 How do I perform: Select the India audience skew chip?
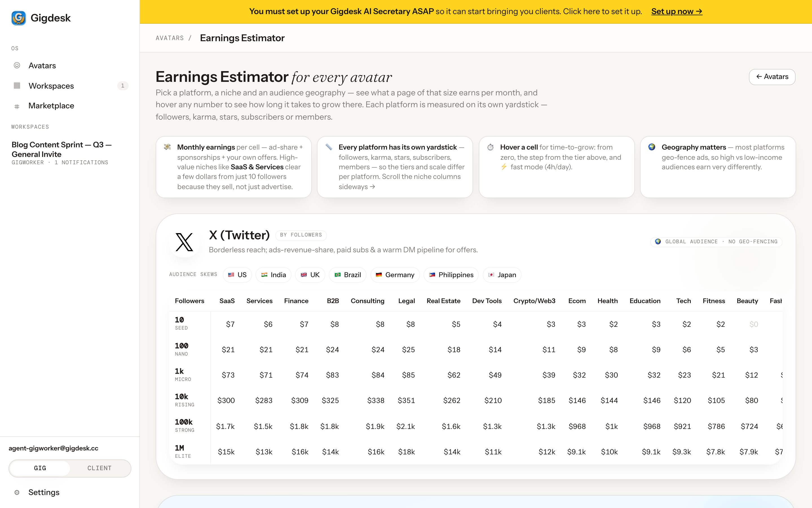(x=273, y=275)
